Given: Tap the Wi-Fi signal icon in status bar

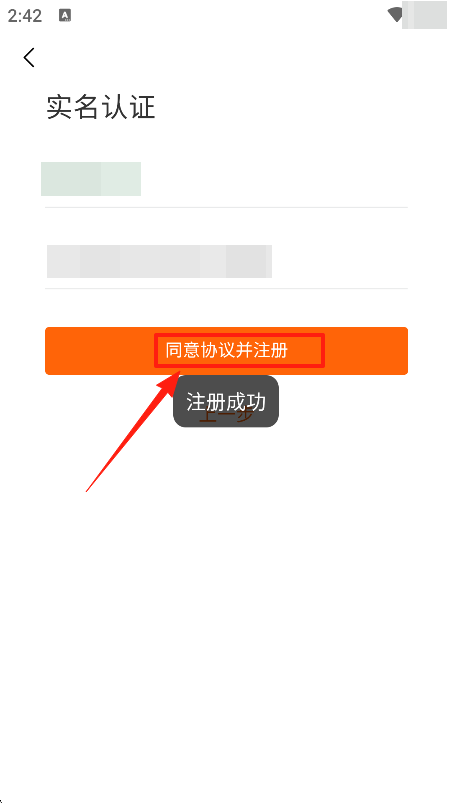Looking at the screenshot, I should point(395,15).
